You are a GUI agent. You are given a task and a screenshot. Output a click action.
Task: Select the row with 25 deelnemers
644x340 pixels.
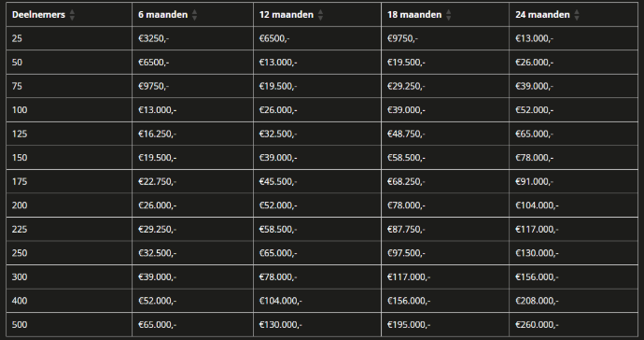click(x=322, y=38)
